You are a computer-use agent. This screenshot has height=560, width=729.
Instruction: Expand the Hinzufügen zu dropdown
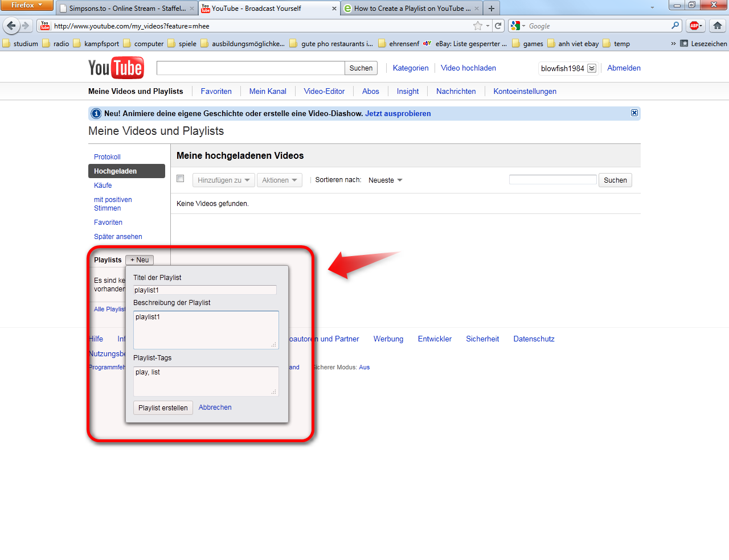223,180
